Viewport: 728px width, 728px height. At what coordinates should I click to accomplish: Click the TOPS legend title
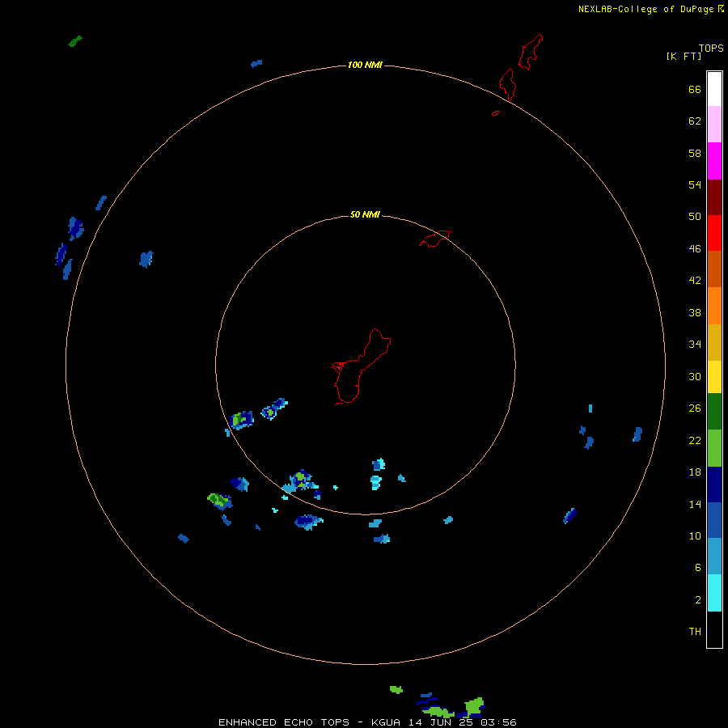click(x=711, y=48)
